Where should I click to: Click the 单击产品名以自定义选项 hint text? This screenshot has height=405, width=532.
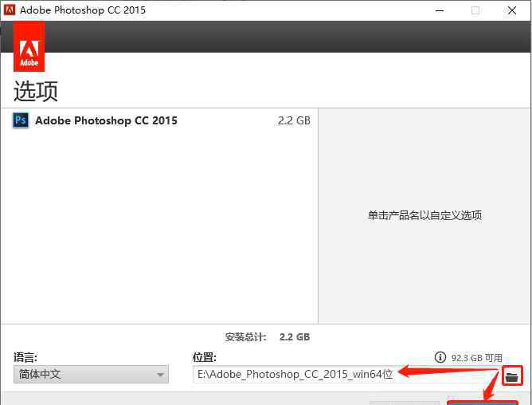[x=424, y=215]
